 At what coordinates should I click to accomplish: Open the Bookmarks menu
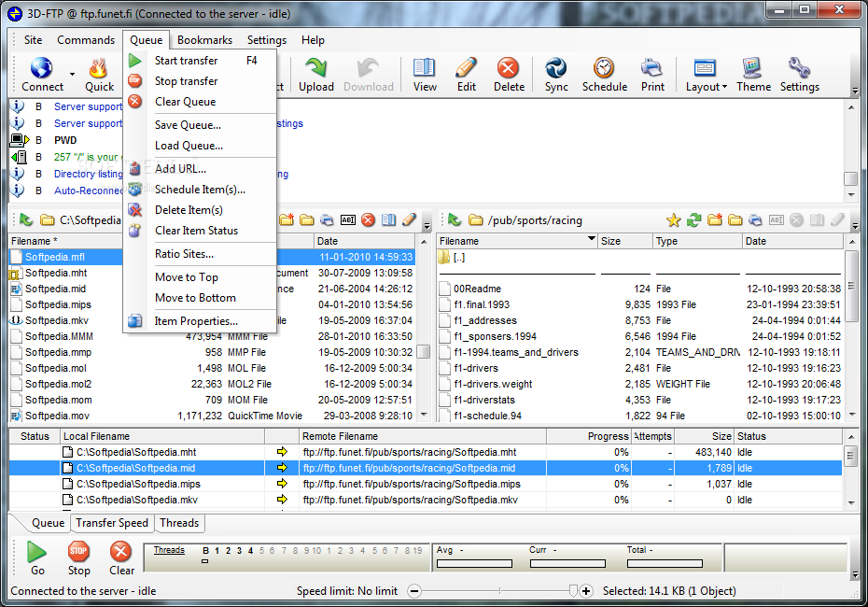[x=204, y=40]
